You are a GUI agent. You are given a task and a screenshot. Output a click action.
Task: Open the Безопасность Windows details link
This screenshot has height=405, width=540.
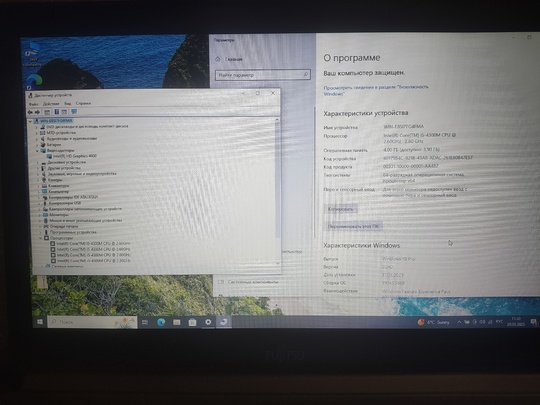pyautogui.click(x=376, y=90)
